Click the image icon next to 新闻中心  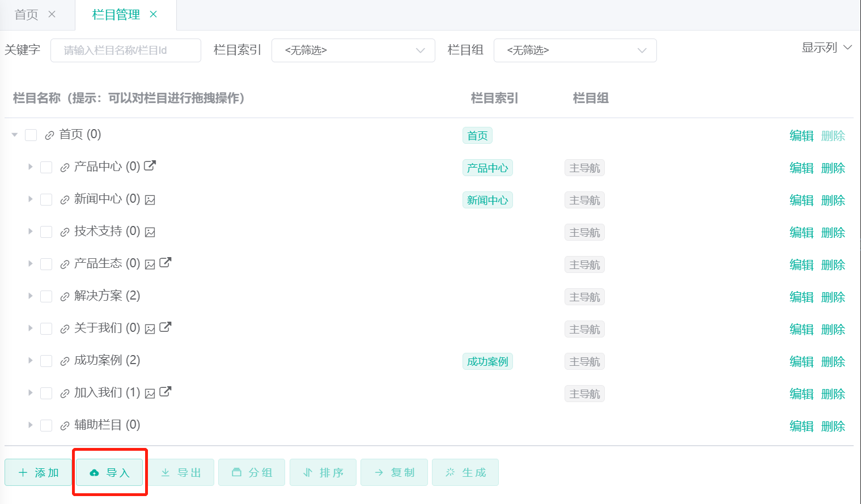point(150,200)
